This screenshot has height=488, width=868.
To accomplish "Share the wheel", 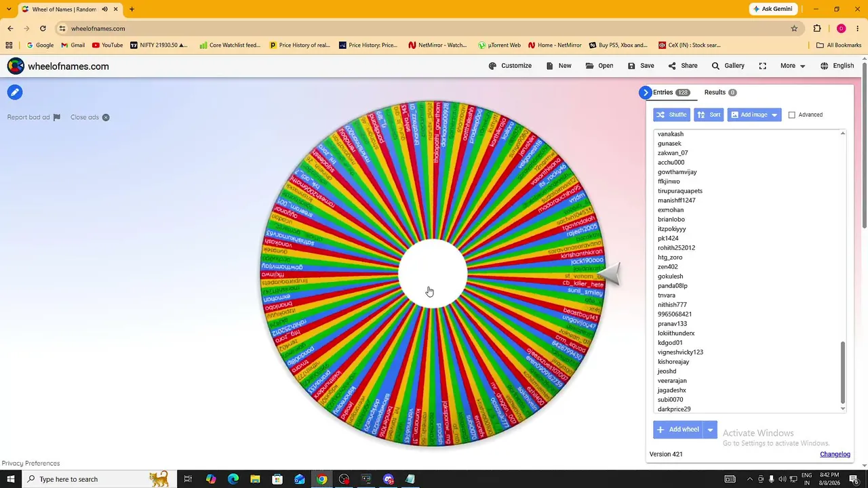I will [x=682, y=66].
